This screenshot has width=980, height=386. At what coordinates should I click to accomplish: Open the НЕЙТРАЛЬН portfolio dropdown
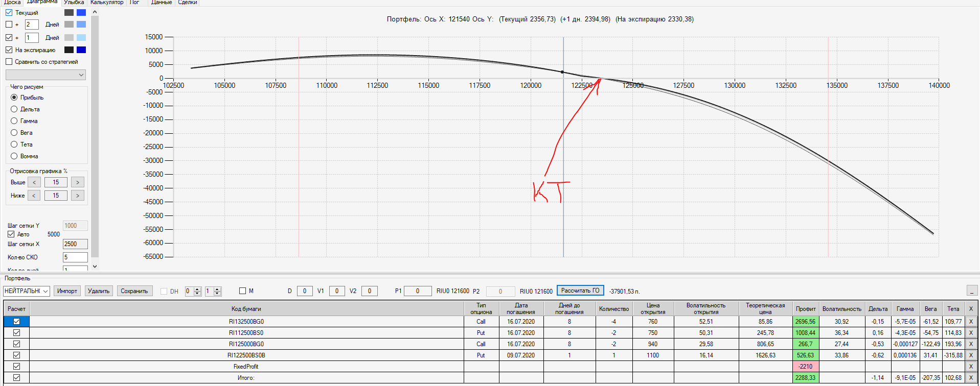click(x=27, y=291)
